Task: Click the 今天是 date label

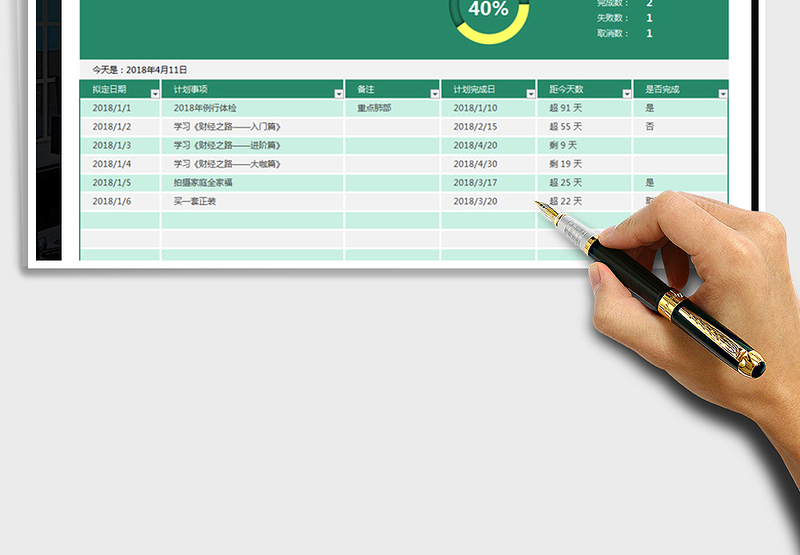Action: [x=139, y=70]
